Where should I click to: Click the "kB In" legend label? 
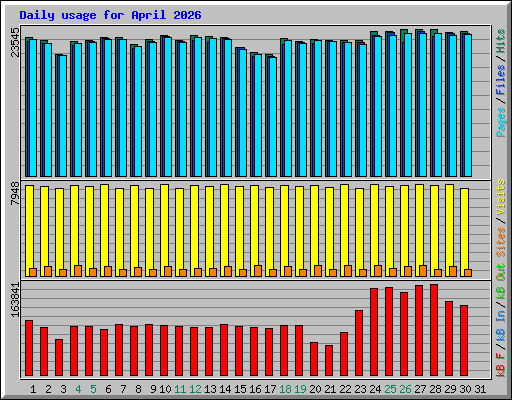coord(501,325)
